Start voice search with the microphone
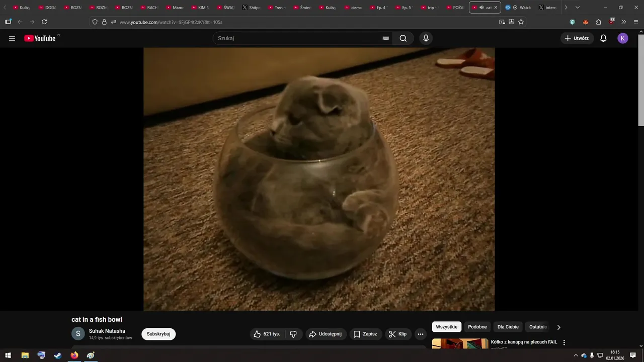Screen dimensions: 644x362 [426, 38]
